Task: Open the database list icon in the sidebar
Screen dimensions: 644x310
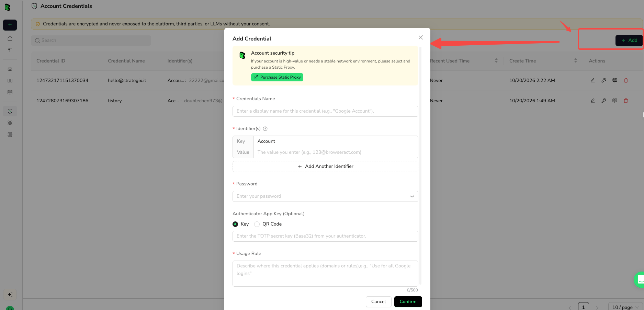Action: (10, 135)
